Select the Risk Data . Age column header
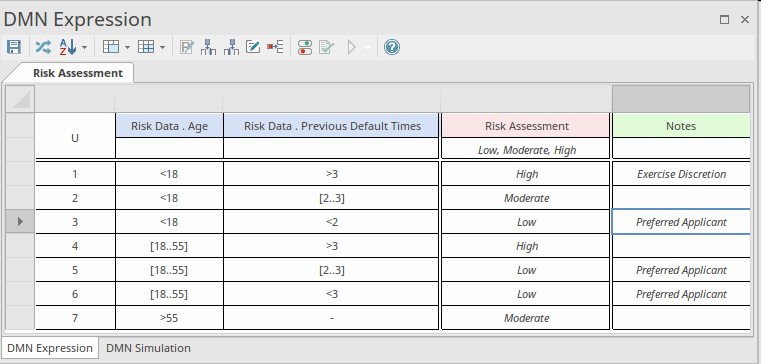Image resolution: width=761 pixels, height=364 pixels. tap(169, 126)
